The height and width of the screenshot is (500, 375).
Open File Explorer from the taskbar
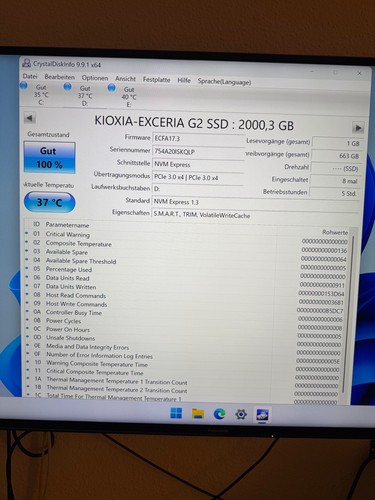tap(198, 414)
